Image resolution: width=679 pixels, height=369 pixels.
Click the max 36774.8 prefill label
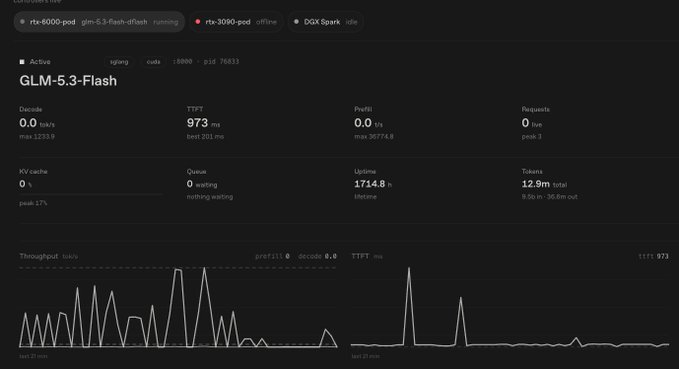374,136
